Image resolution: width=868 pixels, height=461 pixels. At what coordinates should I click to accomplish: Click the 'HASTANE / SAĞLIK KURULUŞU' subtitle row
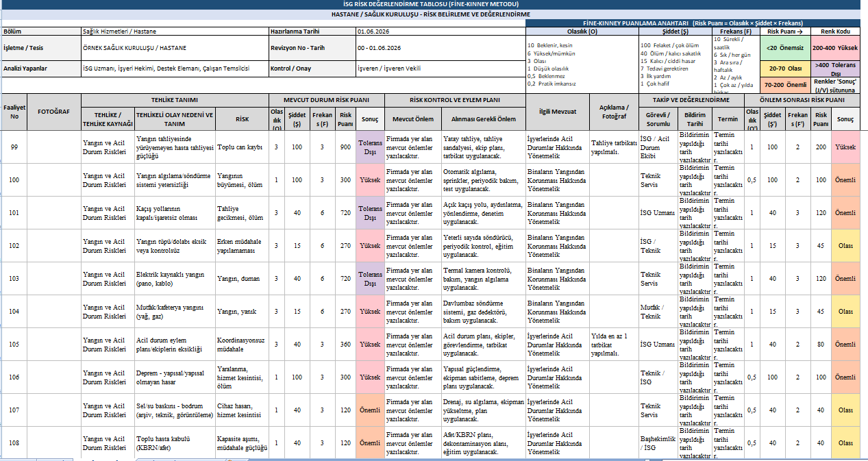click(430, 14)
